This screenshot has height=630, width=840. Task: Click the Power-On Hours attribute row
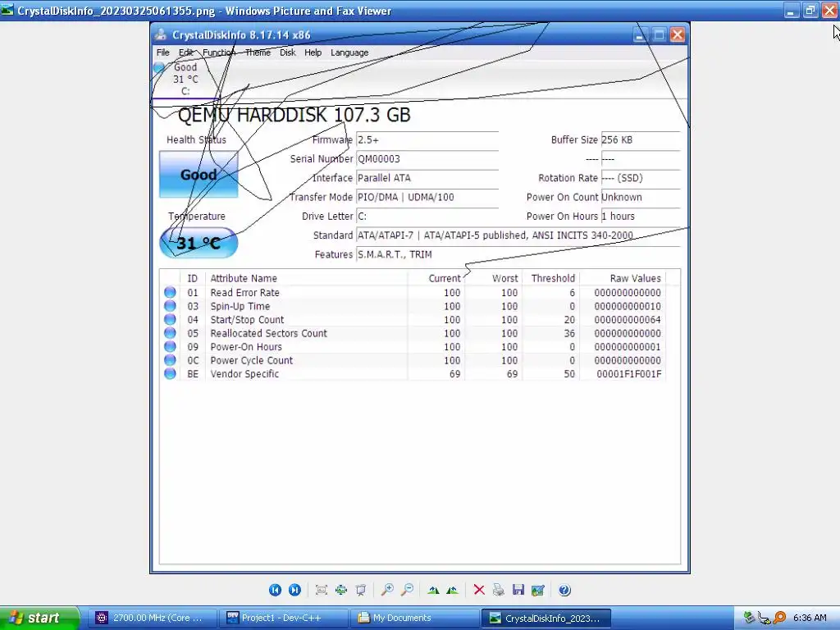(414, 347)
